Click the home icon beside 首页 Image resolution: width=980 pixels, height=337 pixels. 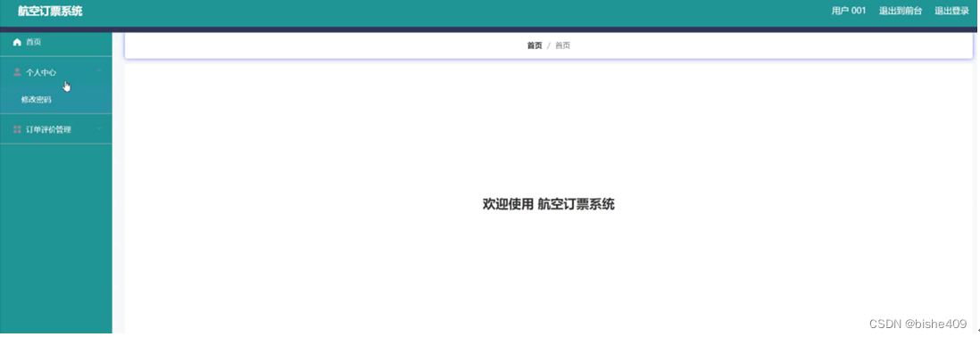pyautogui.click(x=17, y=43)
